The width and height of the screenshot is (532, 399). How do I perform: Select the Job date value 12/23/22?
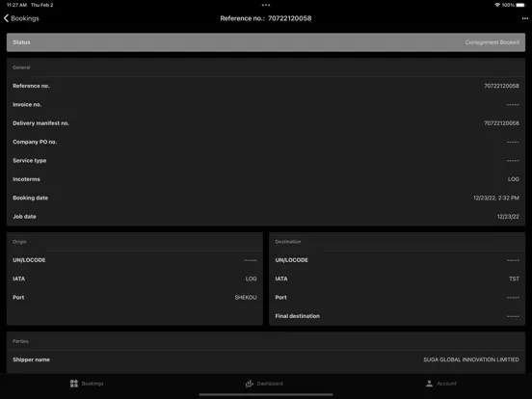pos(508,217)
